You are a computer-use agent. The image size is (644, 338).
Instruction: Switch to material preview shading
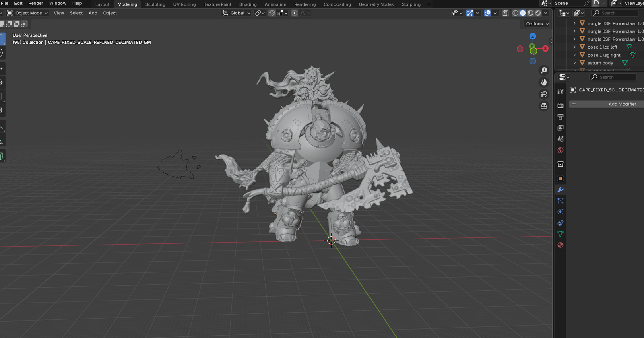point(530,13)
